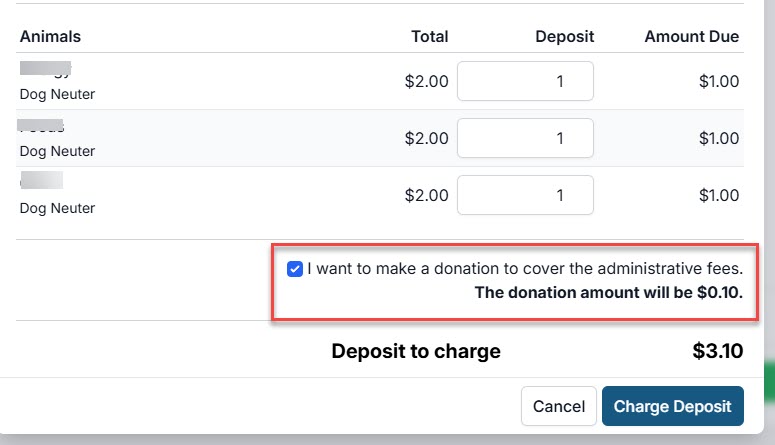Click the third row's Dog Neuter label

coord(57,209)
